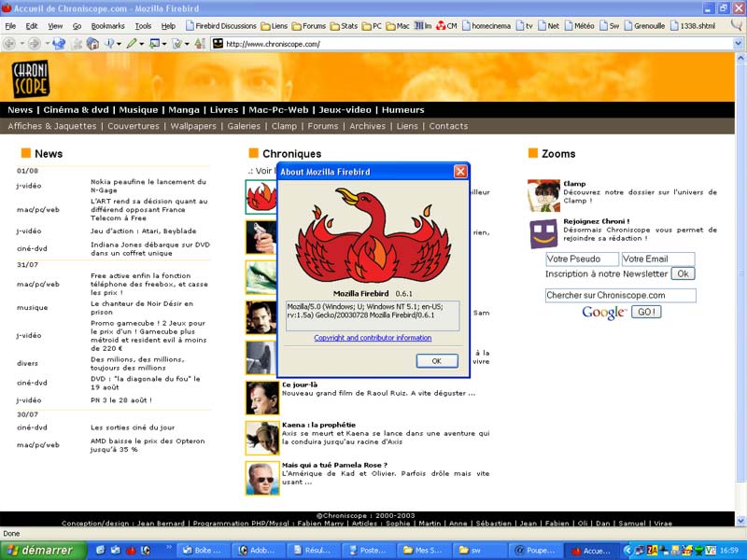Open the Help menu

coord(168,26)
